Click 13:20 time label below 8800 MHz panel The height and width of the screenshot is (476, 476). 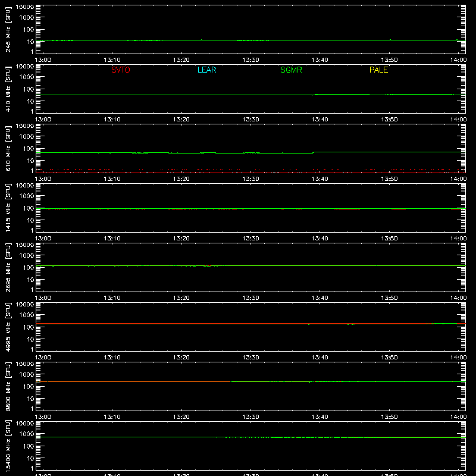pyautogui.click(x=181, y=417)
